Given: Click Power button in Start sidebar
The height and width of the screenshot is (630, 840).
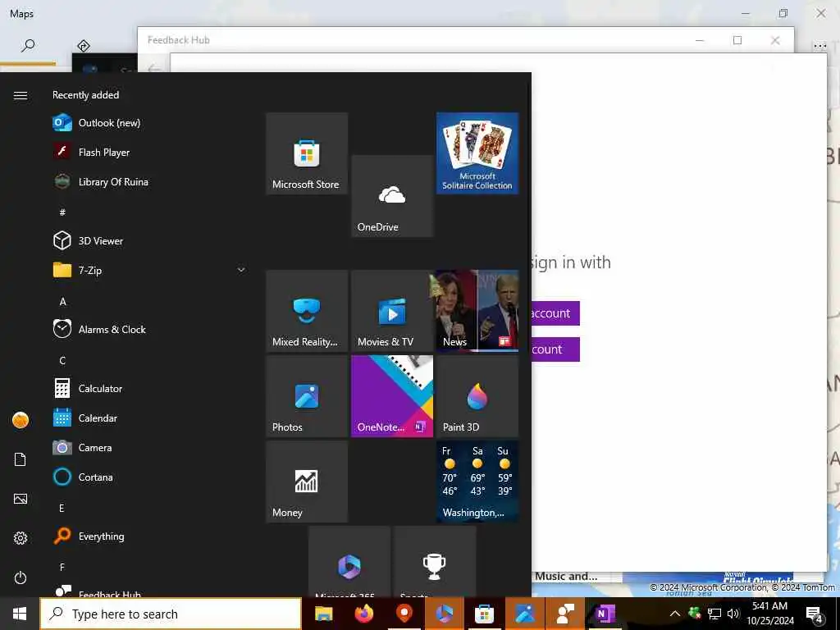Looking at the screenshot, I should (x=21, y=577).
